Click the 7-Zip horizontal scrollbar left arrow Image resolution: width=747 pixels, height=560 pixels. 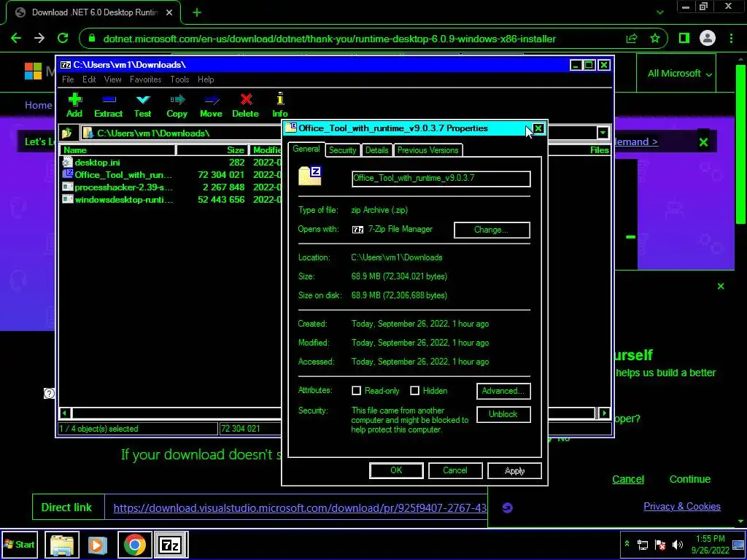click(x=65, y=413)
